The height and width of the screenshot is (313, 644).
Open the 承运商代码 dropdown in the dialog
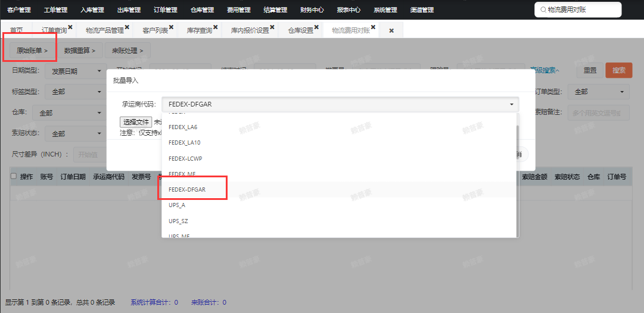pos(340,104)
